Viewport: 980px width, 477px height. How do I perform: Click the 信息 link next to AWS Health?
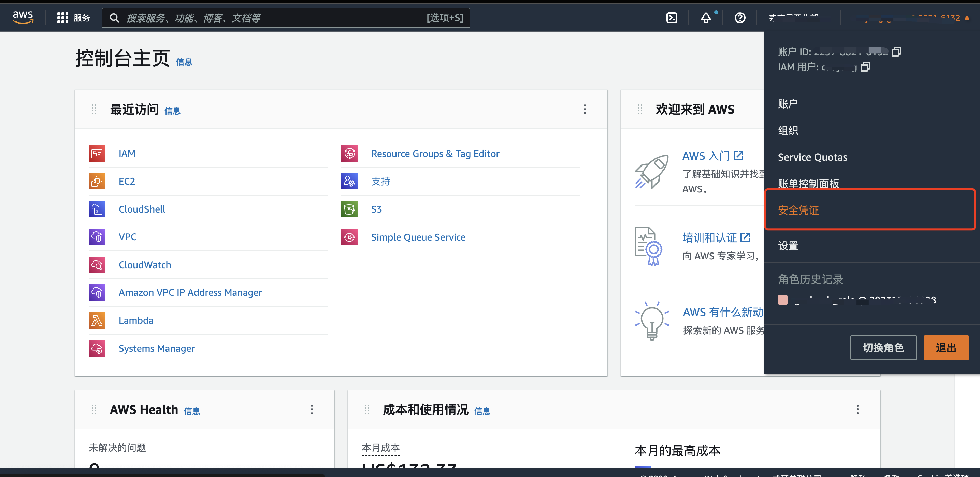click(192, 411)
